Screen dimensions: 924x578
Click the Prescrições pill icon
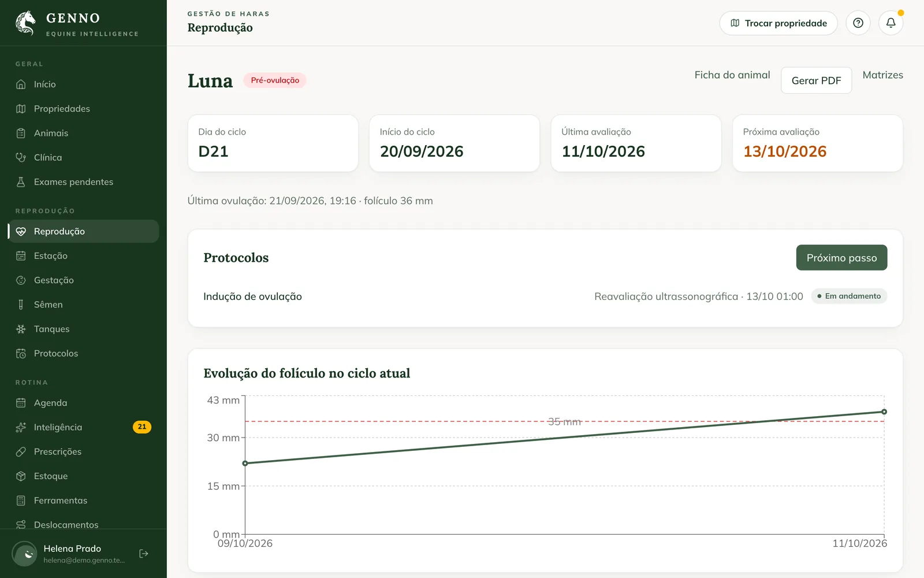(x=21, y=451)
